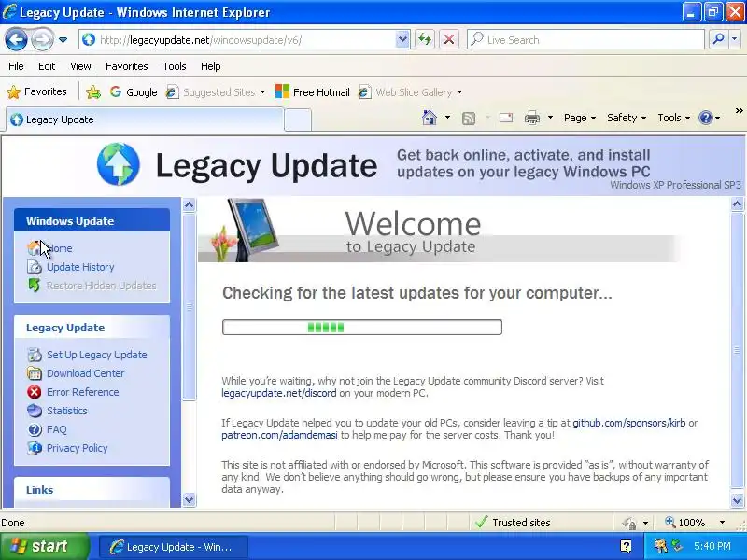Open Privacy Policy link
Viewport: 747px width, 560px height.
[78, 448]
